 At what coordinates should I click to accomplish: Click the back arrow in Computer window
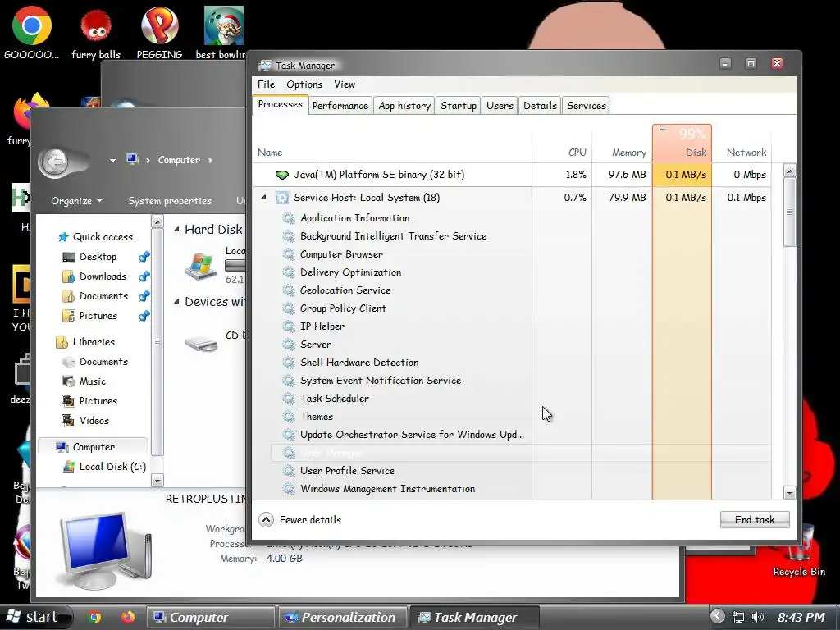pyautogui.click(x=55, y=161)
